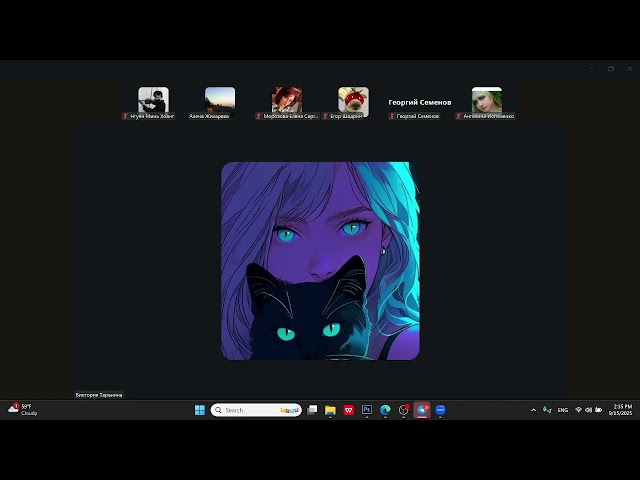Maximize the meeting window
Screen dimensions: 640x480
pos(611,69)
